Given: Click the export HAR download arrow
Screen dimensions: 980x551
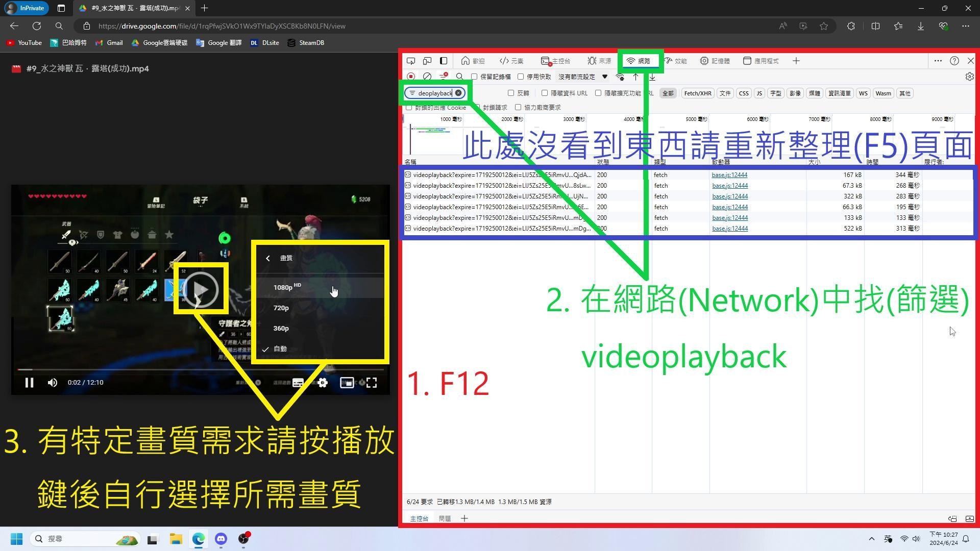Looking at the screenshot, I should (x=652, y=77).
